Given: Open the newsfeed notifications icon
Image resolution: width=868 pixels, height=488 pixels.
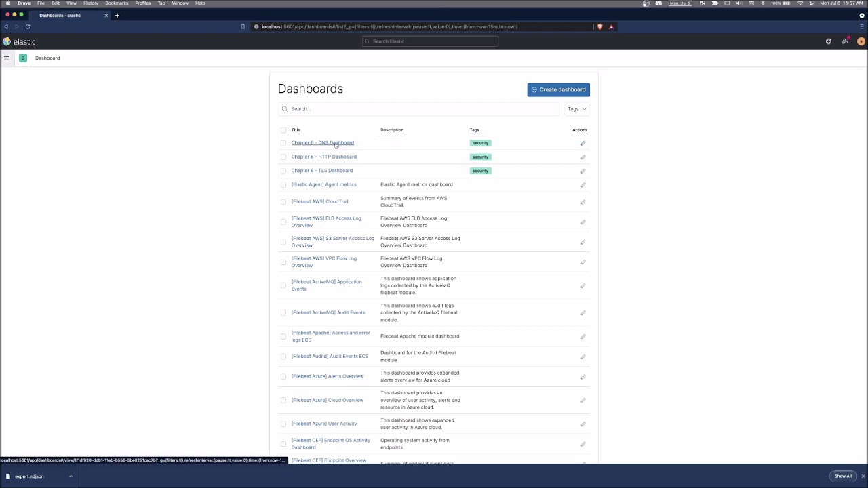Looking at the screenshot, I should pyautogui.click(x=845, y=41).
